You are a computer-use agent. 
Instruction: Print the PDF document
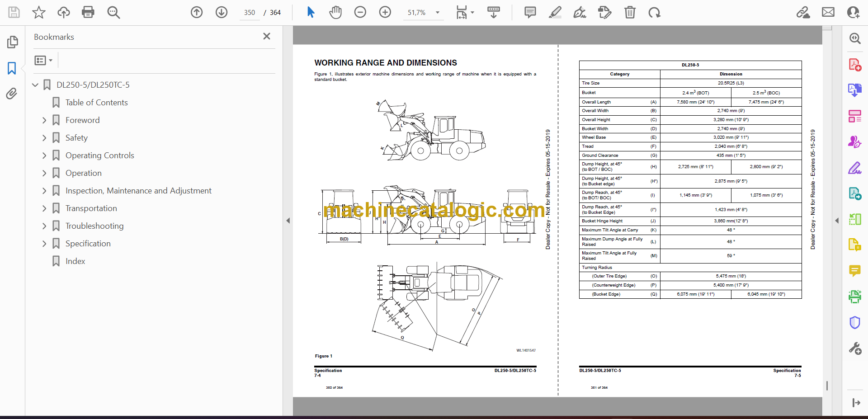(88, 12)
